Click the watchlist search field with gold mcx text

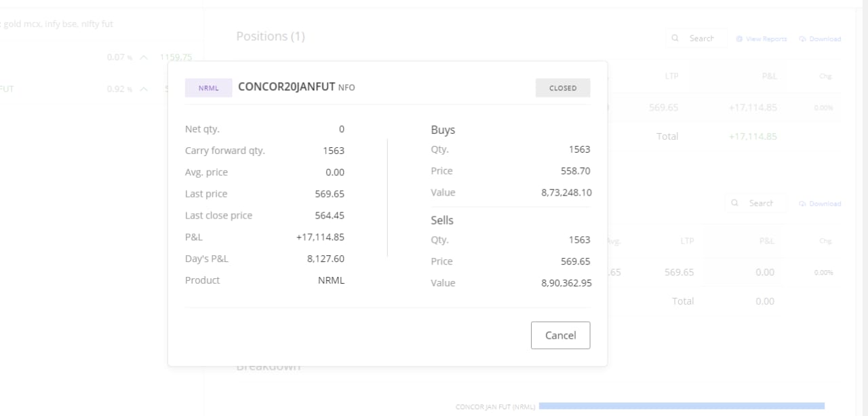click(57, 24)
